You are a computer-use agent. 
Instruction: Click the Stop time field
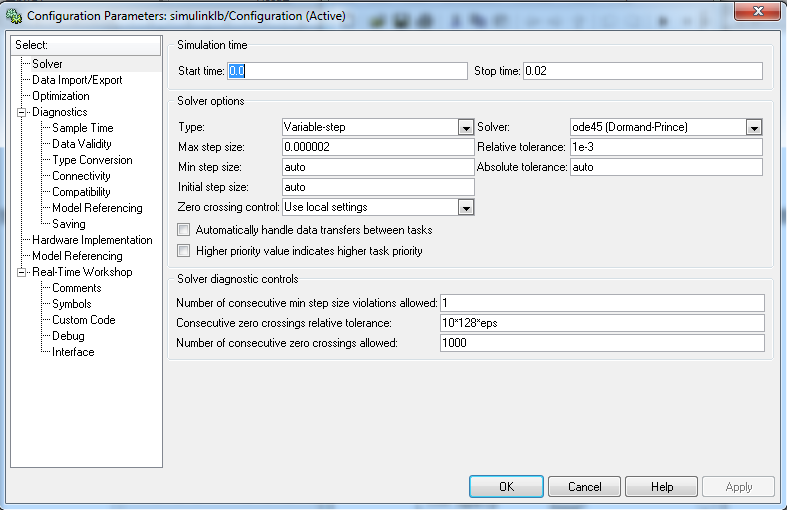point(643,71)
